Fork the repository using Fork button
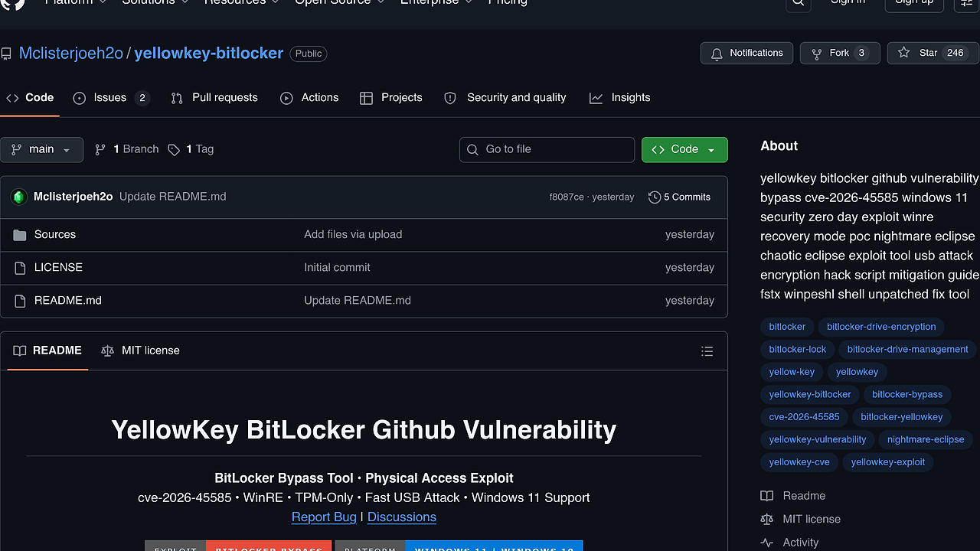This screenshot has width=980, height=551. coord(840,53)
